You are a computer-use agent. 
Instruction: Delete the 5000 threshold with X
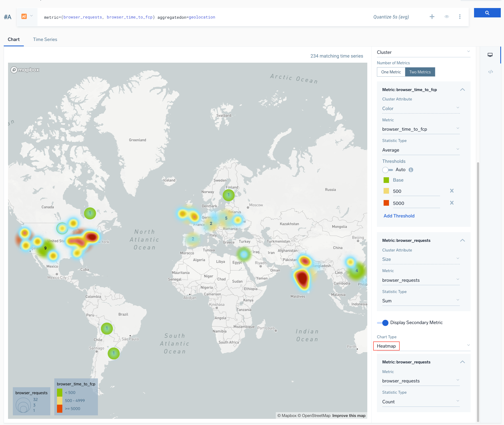click(452, 203)
